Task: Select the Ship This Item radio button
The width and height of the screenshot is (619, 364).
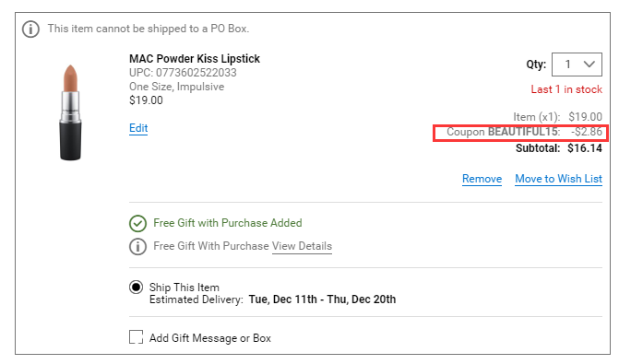Action: [x=137, y=288]
